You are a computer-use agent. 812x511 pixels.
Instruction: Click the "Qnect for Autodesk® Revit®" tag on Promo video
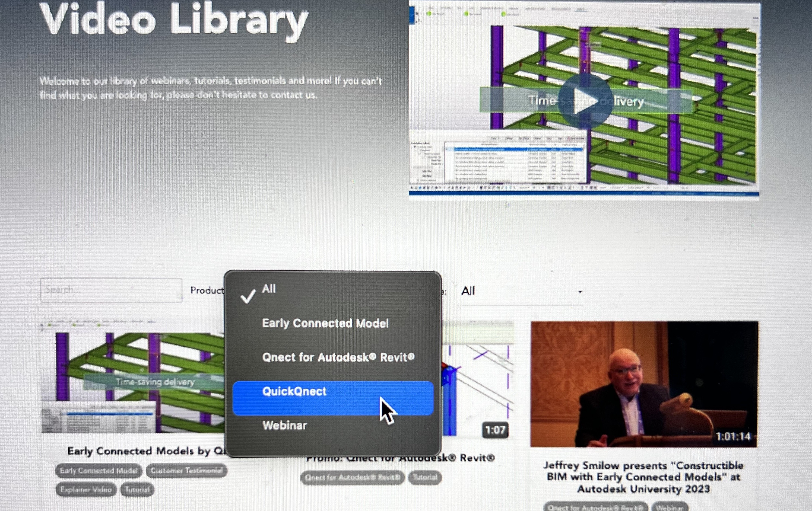(x=353, y=477)
